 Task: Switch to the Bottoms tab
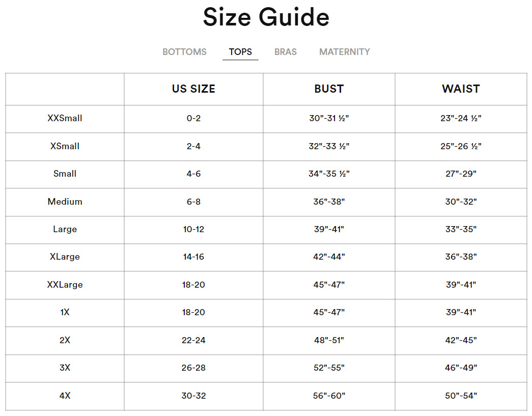[184, 52]
